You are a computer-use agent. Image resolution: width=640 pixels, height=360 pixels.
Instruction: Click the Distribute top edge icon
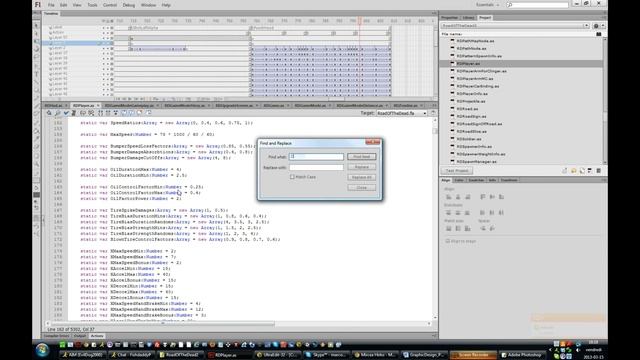pyautogui.click(x=449, y=213)
